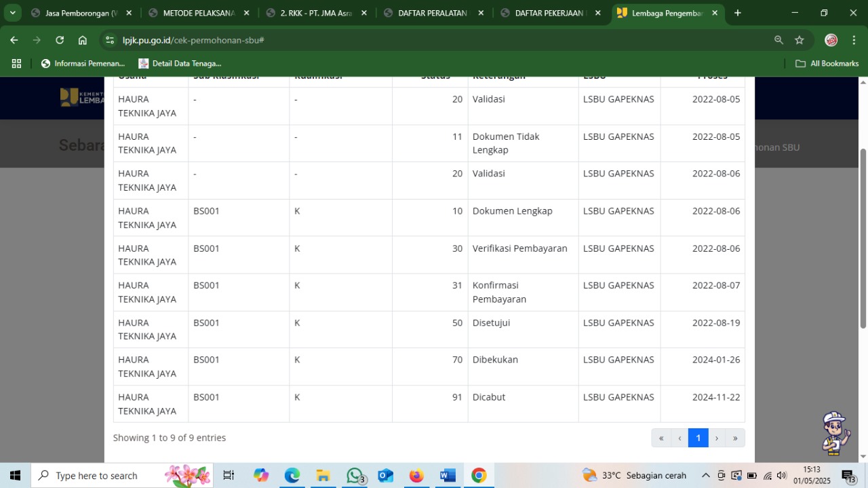Click the Disetujui status cell
Viewport: 868px width, 488px height.
tap(524, 330)
